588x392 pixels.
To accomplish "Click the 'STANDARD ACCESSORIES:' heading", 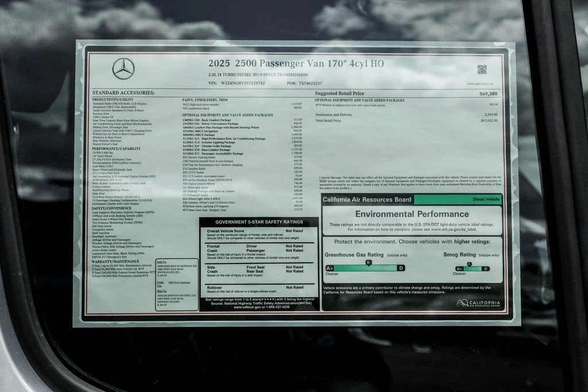I will click(123, 92).
